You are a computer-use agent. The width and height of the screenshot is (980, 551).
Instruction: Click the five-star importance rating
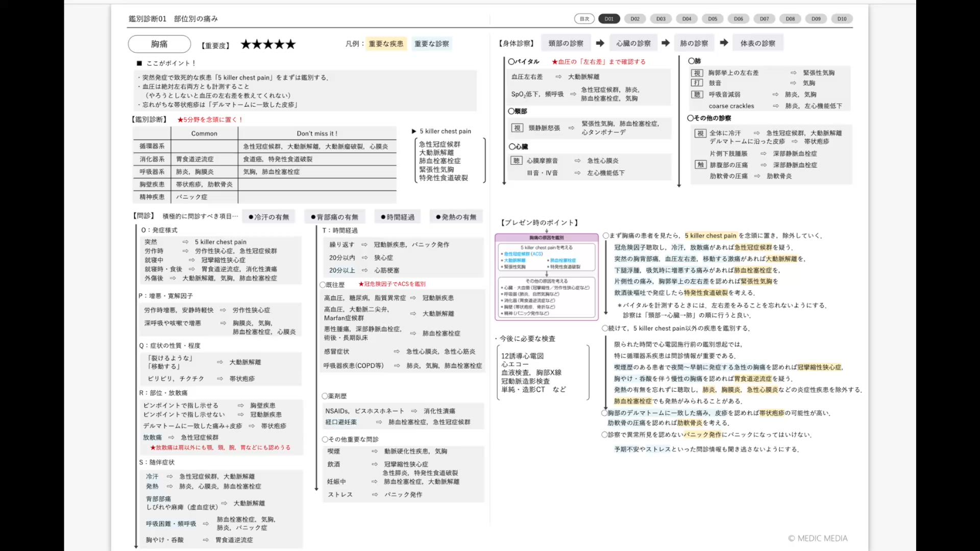coord(268,44)
